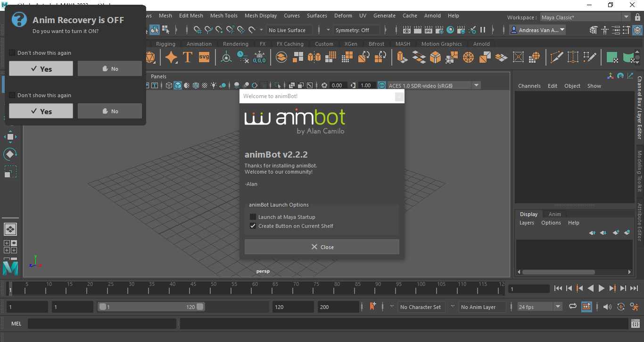Open the Workspace Maya Classic dropdown
The width and height of the screenshot is (644, 342).
point(585,17)
